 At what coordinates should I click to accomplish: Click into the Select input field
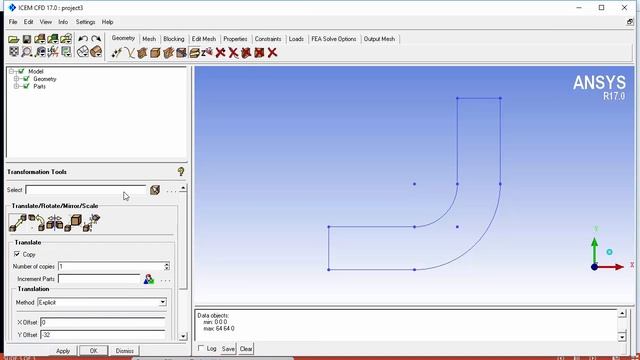click(86, 190)
